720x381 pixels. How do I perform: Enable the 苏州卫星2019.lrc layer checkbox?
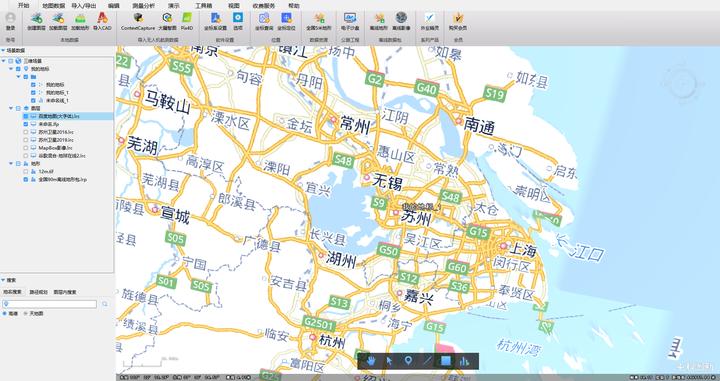26,140
